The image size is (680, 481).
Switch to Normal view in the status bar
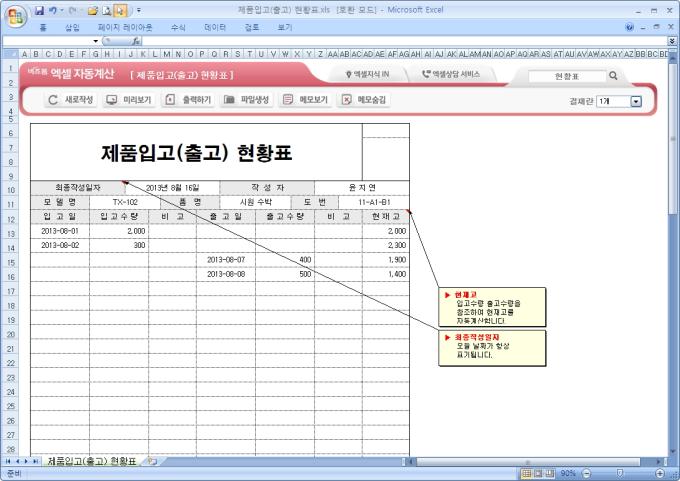pyautogui.click(x=526, y=473)
